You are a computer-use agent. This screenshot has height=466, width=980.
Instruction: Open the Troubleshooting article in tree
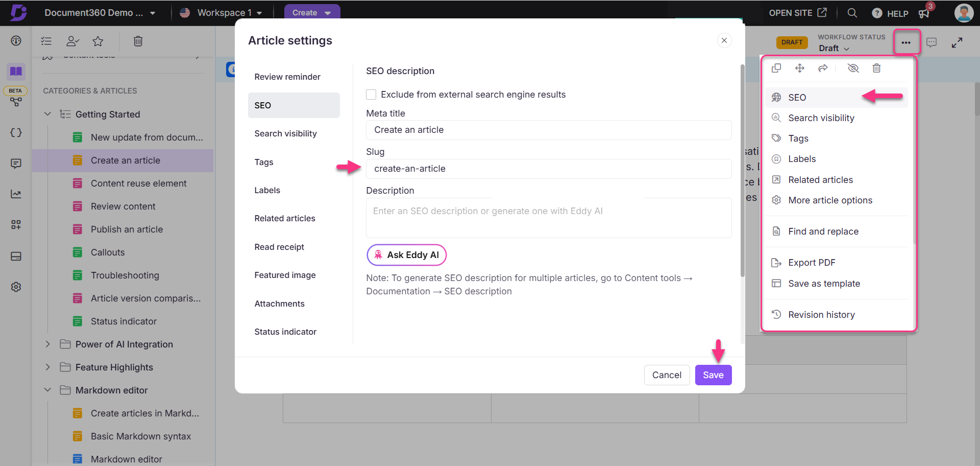click(125, 275)
